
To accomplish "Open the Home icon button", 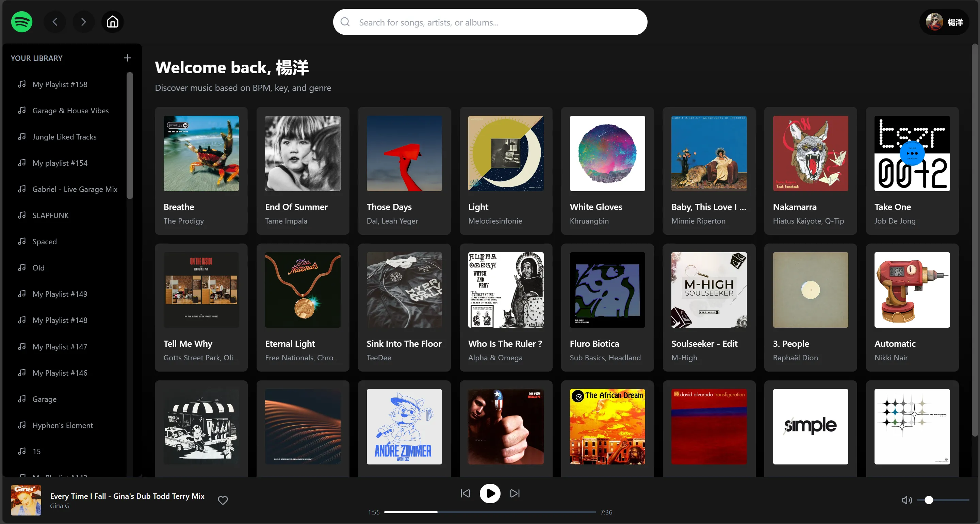I will 113,22.
